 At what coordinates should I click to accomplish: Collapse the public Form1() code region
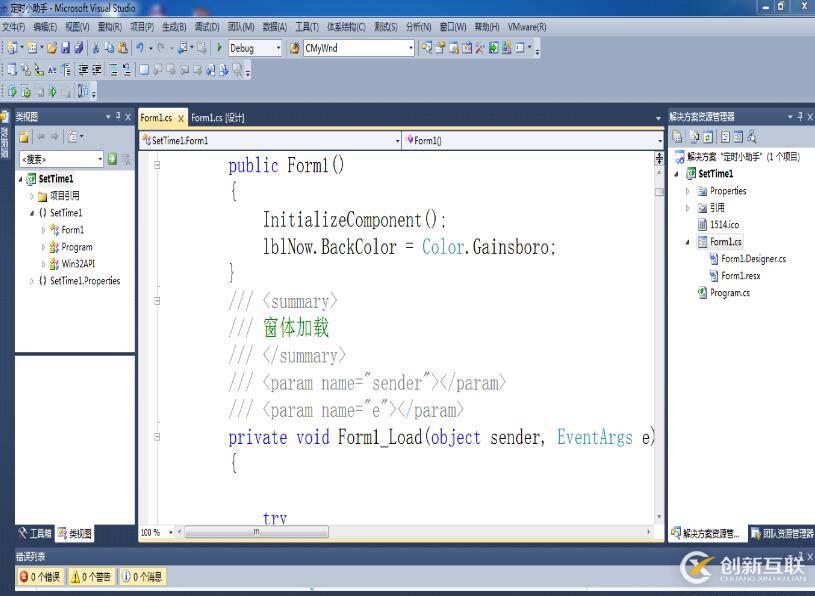pos(157,165)
